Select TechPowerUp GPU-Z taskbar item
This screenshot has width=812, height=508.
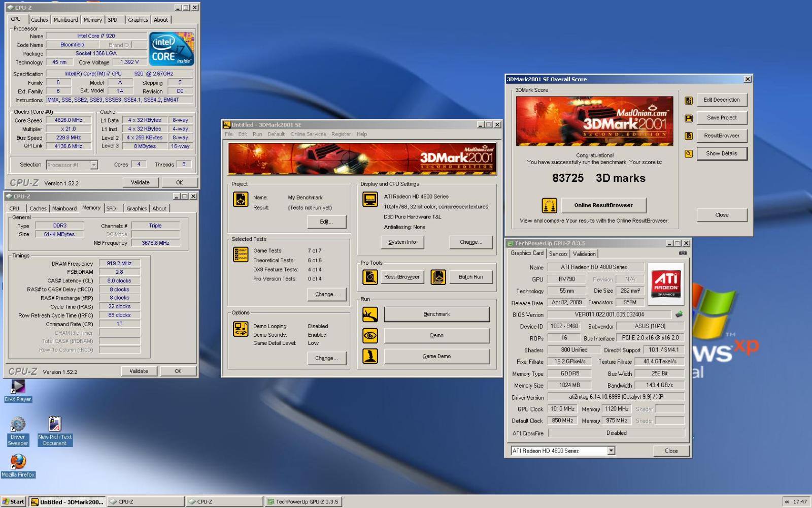point(303,502)
